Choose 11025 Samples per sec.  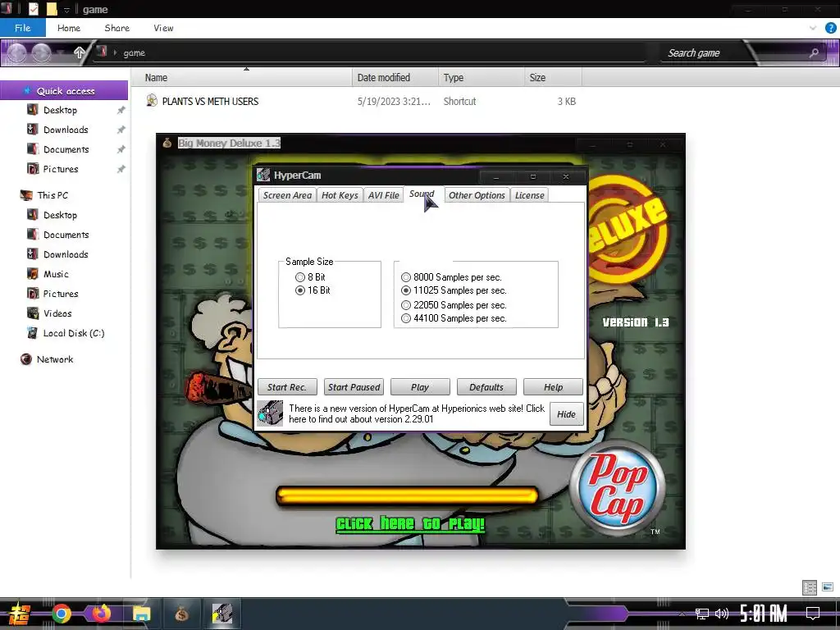(454, 290)
